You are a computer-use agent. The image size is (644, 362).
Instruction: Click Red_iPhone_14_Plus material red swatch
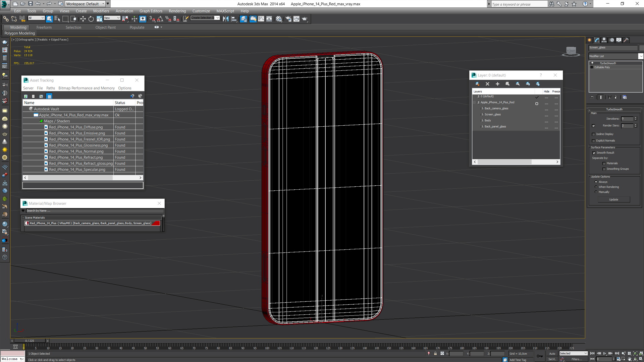pyautogui.click(x=155, y=223)
